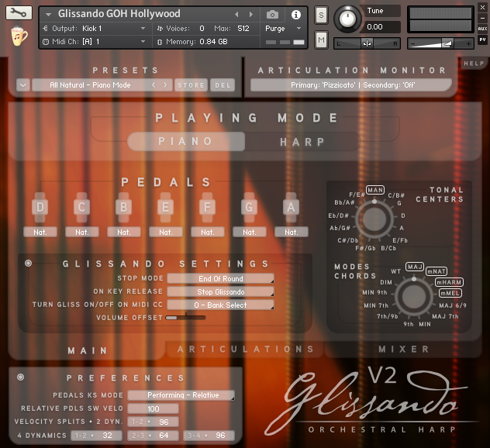490x448 pixels.
Task: Click the instrument output volume slider
Action: tap(440, 43)
